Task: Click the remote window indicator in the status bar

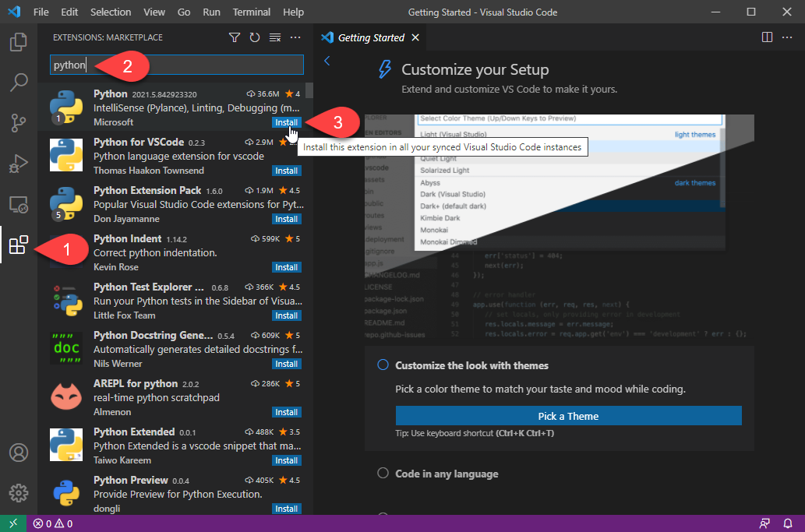Action: click(13, 523)
